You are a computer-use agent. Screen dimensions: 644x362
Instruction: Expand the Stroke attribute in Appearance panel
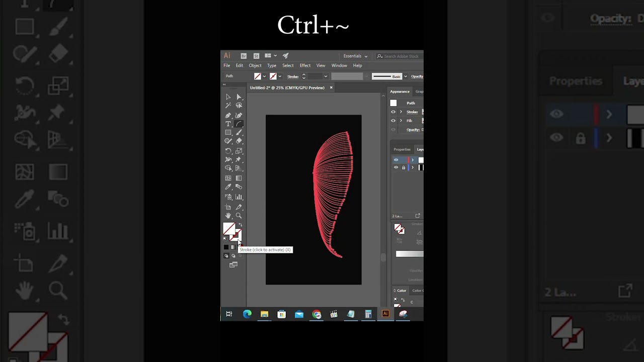click(x=401, y=112)
